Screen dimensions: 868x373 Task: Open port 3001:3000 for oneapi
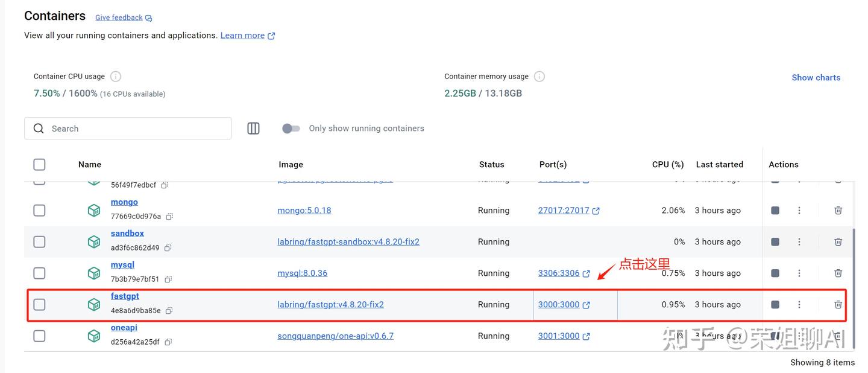click(564, 336)
